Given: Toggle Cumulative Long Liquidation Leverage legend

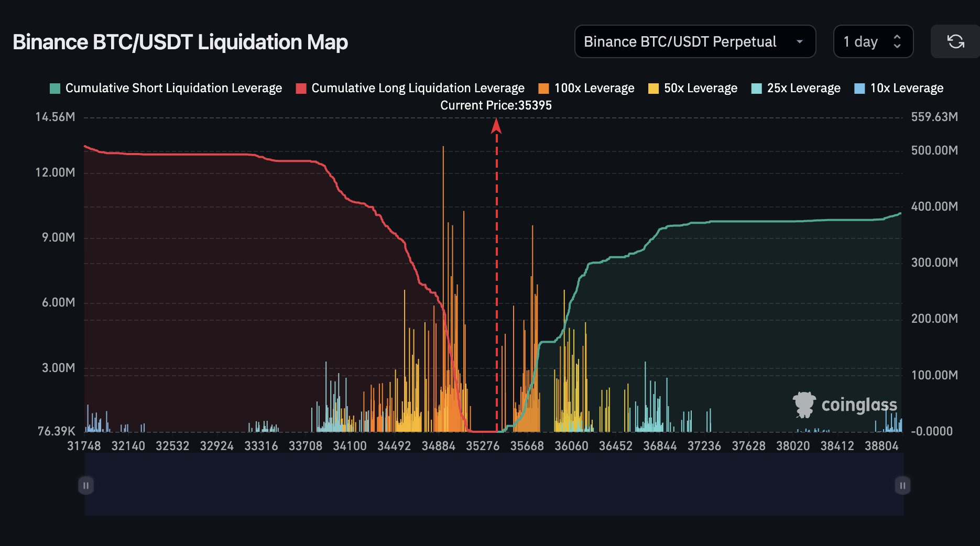Looking at the screenshot, I should 410,88.
